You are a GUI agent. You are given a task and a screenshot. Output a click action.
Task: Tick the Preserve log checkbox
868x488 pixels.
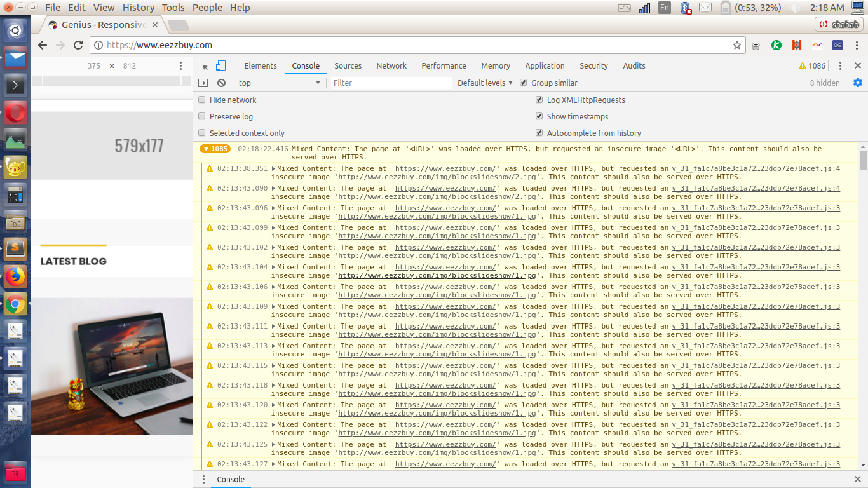pyautogui.click(x=202, y=116)
